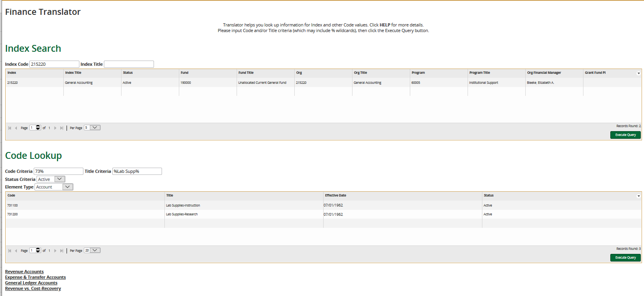Open column menu arrow on Code Lookup grid

(x=638, y=196)
